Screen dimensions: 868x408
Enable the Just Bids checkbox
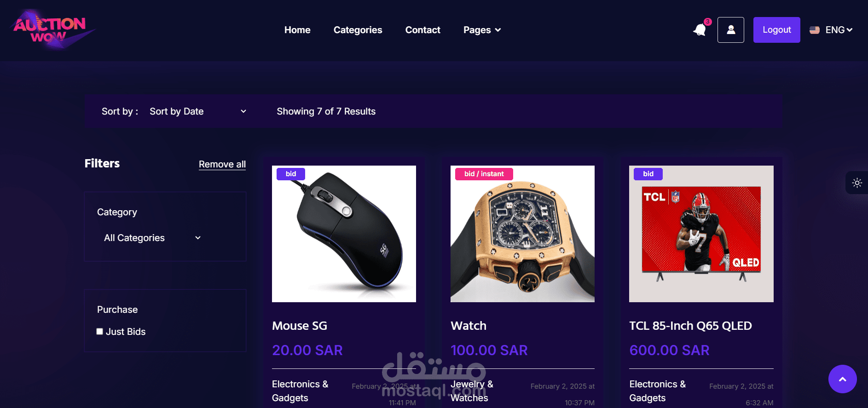99,331
